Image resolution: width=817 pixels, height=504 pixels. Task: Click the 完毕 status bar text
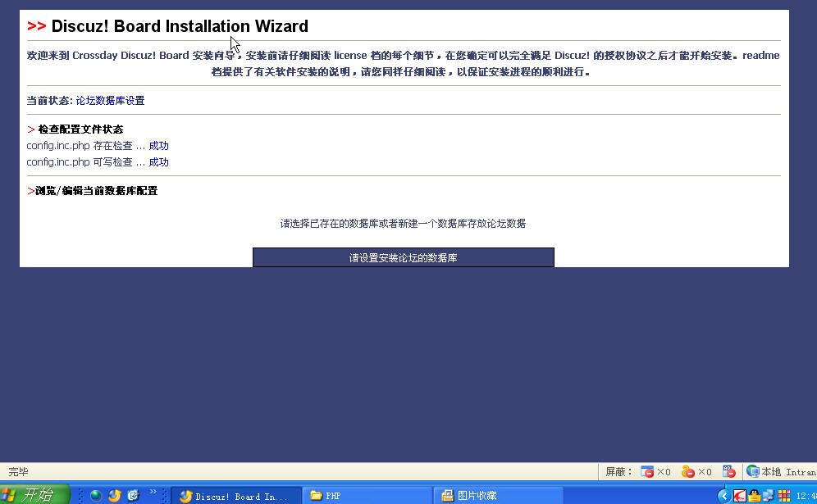pos(18,472)
